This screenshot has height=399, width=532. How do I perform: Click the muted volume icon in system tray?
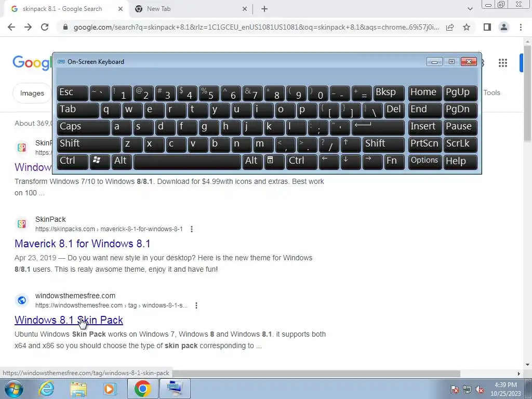click(x=480, y=390)
